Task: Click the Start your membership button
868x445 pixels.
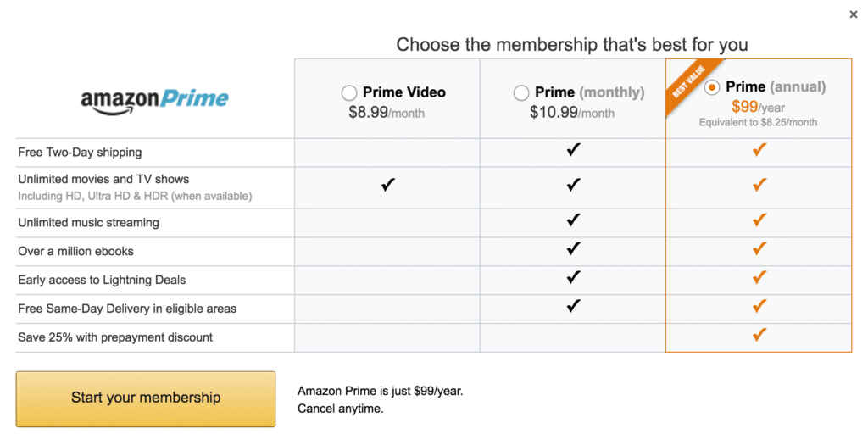Action: click(146, 398)
